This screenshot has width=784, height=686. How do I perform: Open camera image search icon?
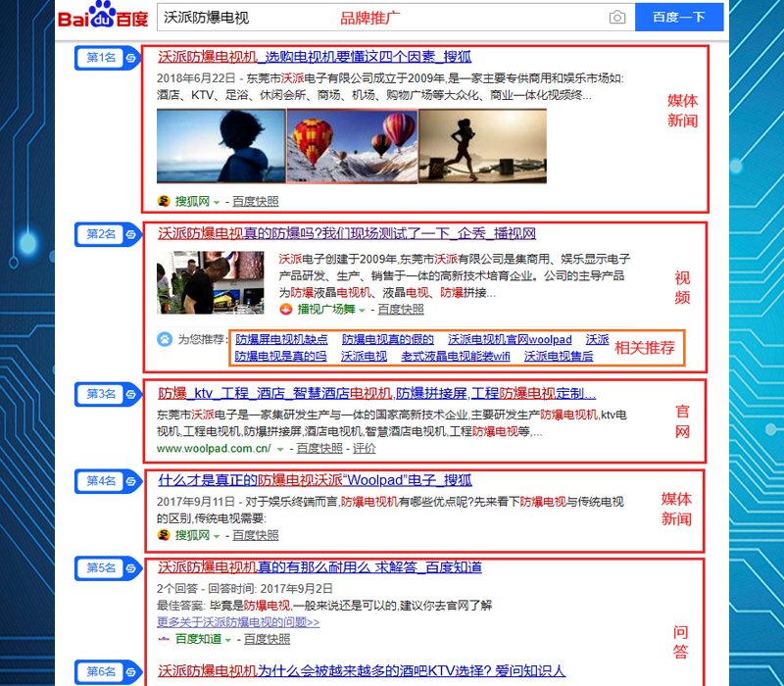[x=617, y=18]
